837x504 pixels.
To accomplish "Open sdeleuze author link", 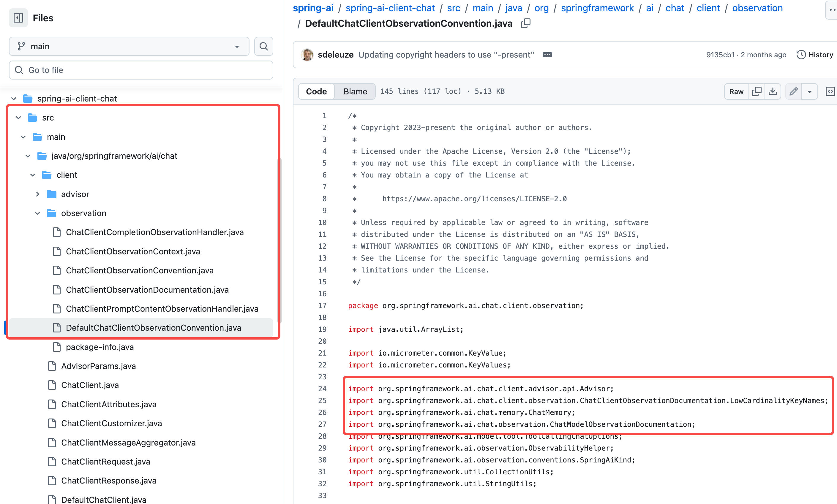I will (336, 55).
